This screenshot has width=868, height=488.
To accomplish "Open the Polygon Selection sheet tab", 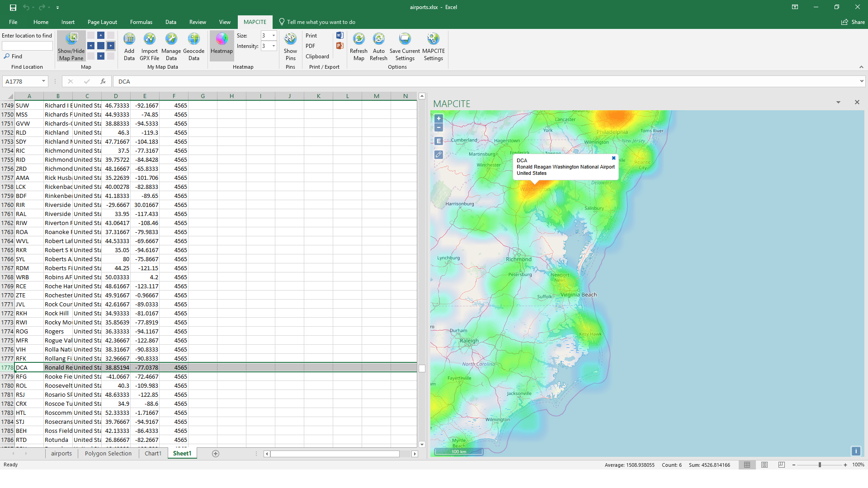I will point(108,454).
